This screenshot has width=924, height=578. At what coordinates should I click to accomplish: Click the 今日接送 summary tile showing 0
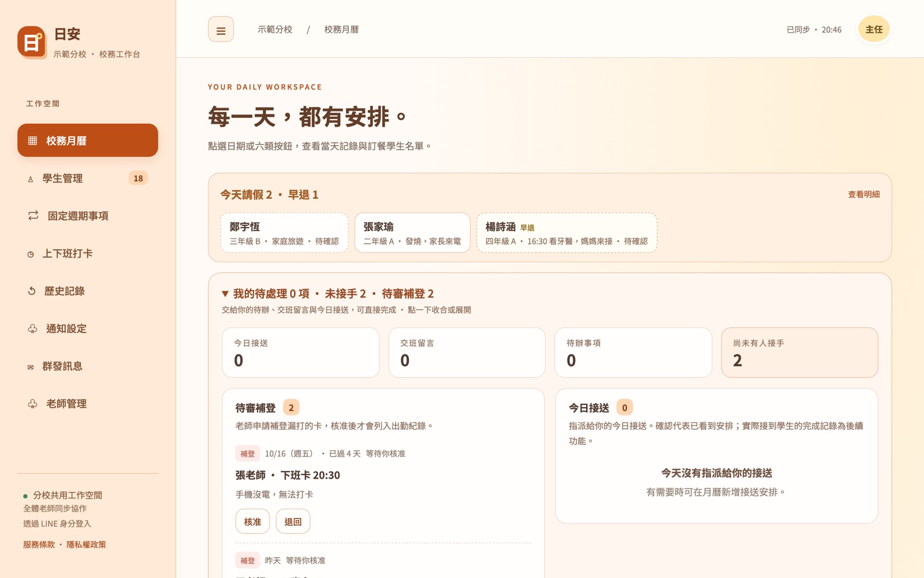(301, 353)
